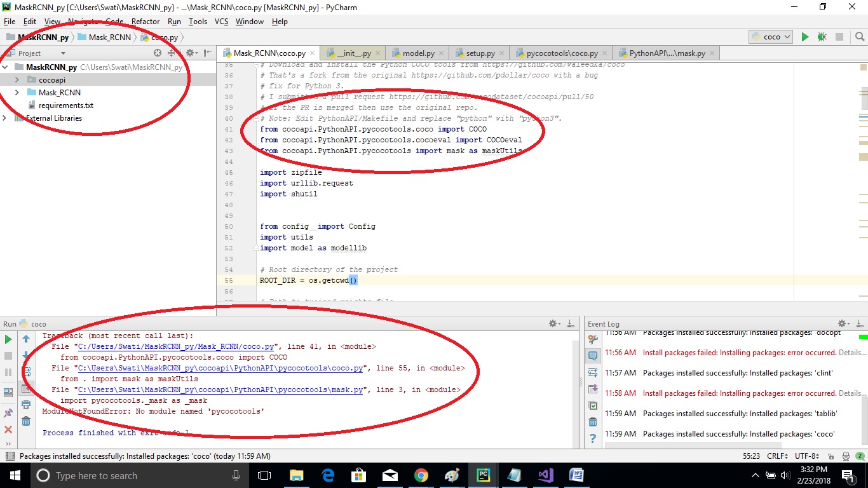Rerun the program in the Run panel
Screen dimensions: 868x488
pyautogui.click(x=8, y=339)
